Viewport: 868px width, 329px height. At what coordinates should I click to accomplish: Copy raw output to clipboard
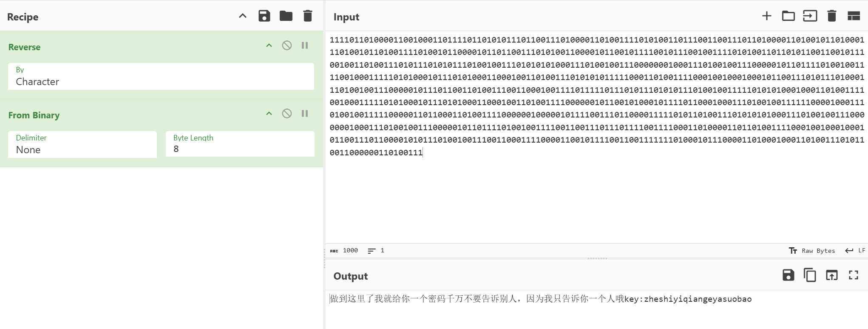point(810,275)
